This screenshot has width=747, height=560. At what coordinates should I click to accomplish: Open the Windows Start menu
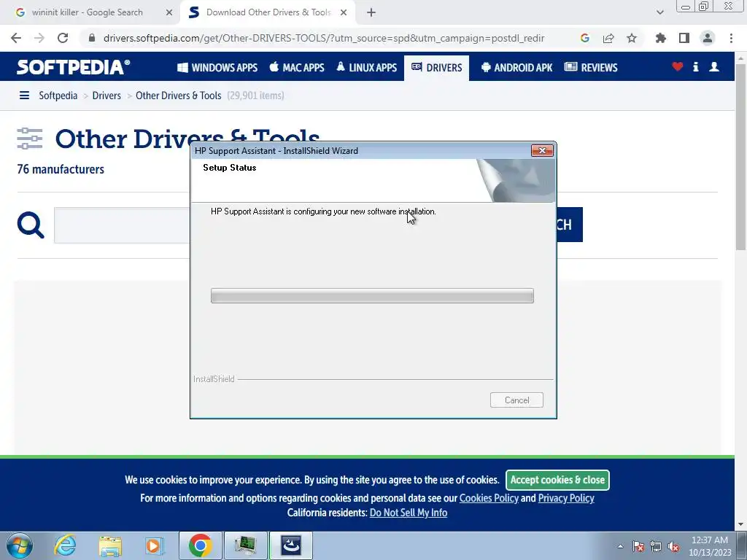click(x=20, y=545)
